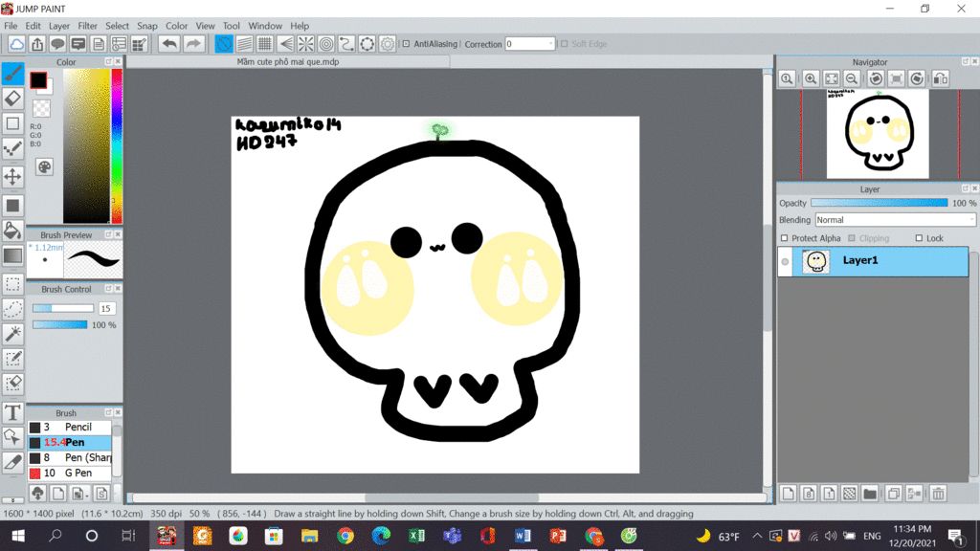Click the speech bubble icon in the top toolbar
The image size is (980, 551).
(57, 44)
